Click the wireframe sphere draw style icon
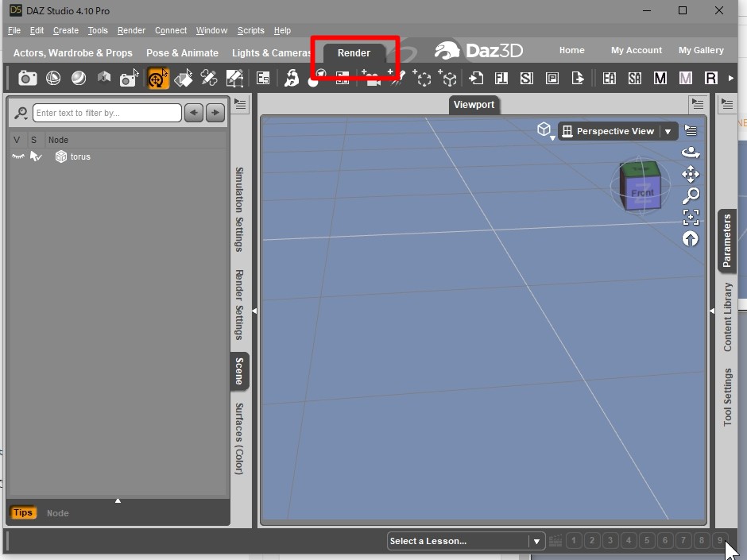 (53, 78)
